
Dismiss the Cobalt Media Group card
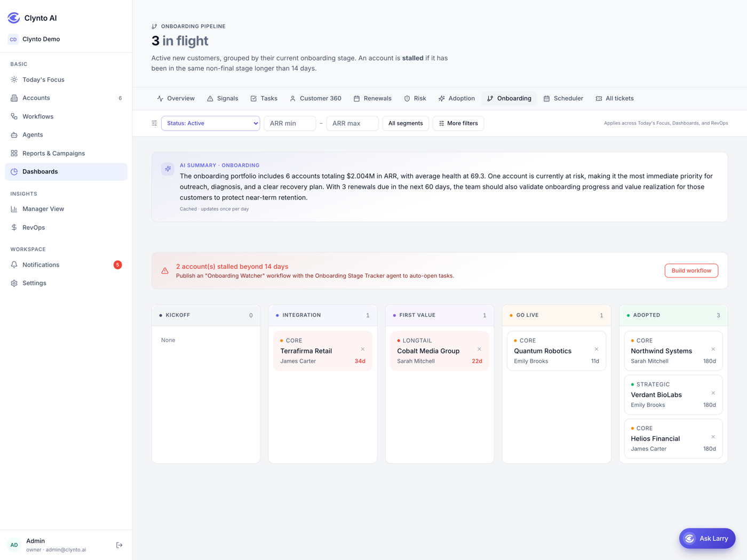pos(479,349)
